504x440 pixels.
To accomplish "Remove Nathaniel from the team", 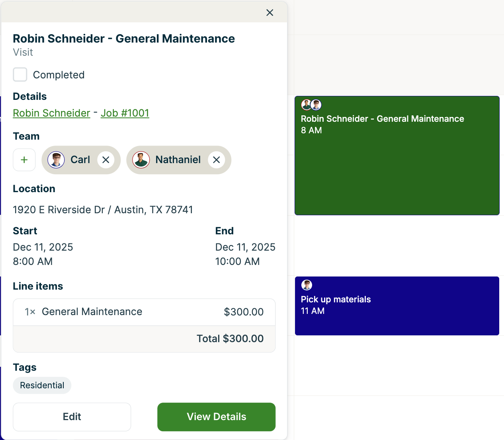I will (x=216, y=160).
